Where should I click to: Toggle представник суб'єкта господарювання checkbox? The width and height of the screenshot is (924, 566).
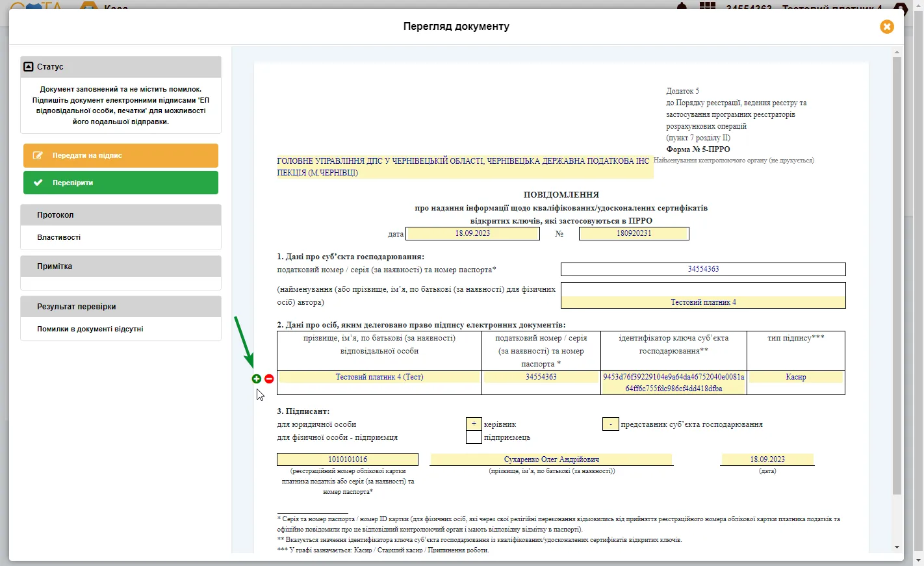610,424
